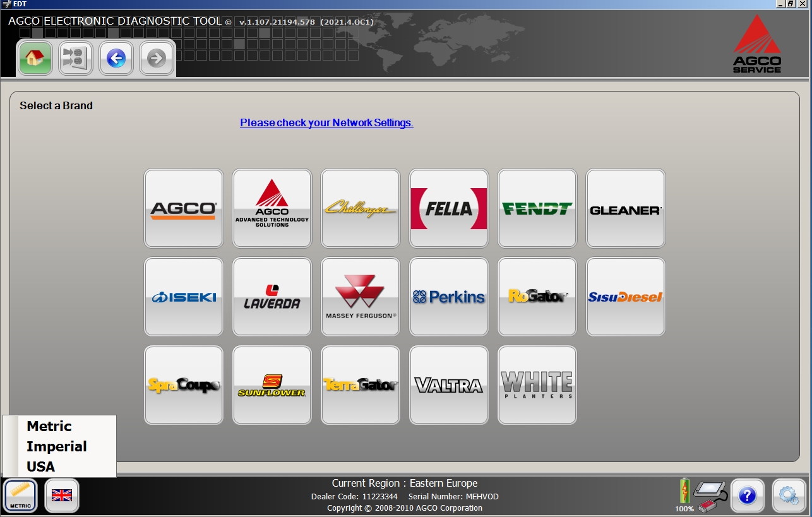Viewport: 812px width, 517px height.
Task: Select the Fendt brand tile
Action: pos(537,208)
